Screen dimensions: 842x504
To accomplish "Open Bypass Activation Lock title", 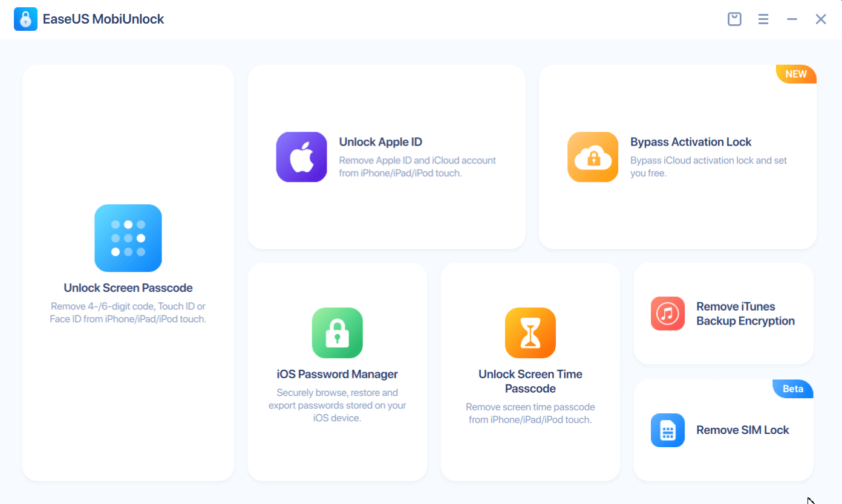I will pyautogui.click(x=691, y=142).
